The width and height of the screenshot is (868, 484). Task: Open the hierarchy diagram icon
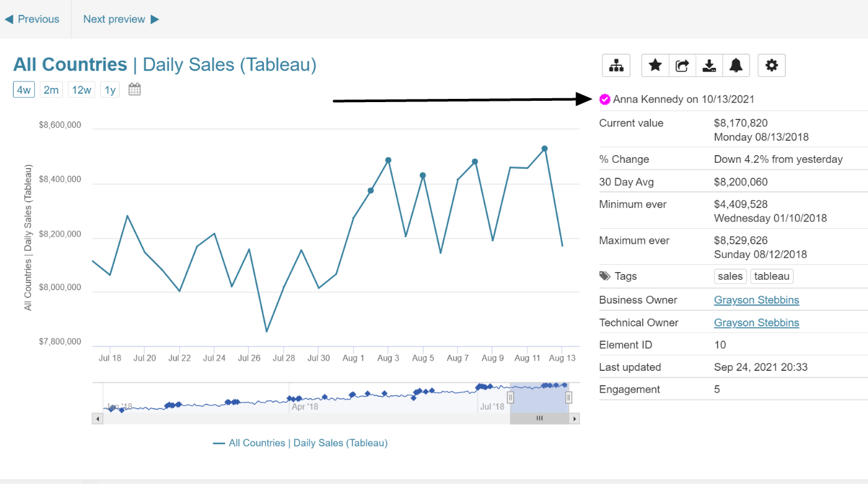click(616, 65)
